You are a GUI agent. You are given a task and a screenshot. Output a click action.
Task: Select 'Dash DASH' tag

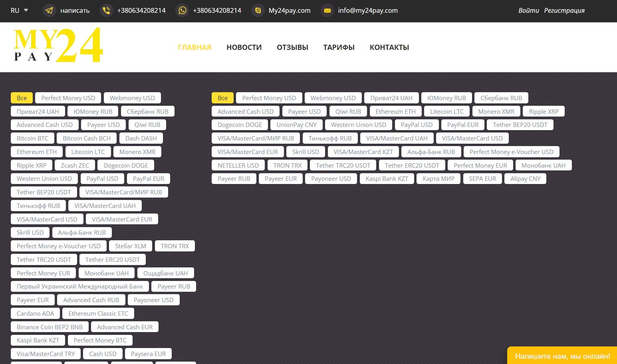point(141,138)
